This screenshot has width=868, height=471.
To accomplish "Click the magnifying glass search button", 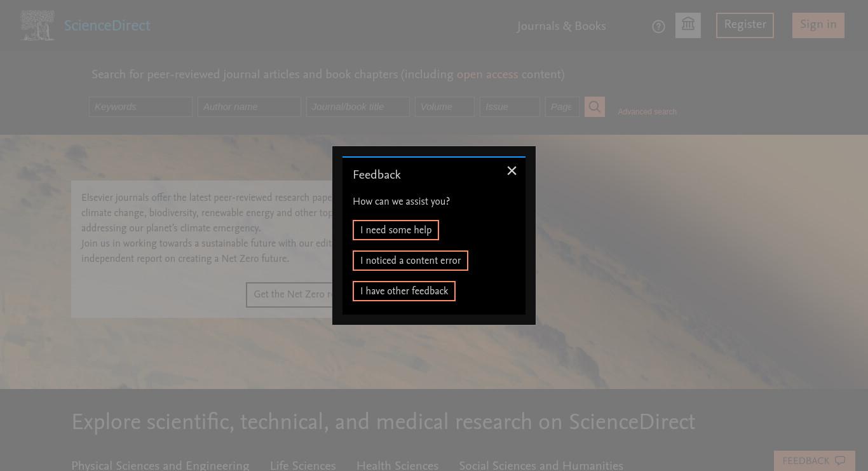I will point(595,107).
